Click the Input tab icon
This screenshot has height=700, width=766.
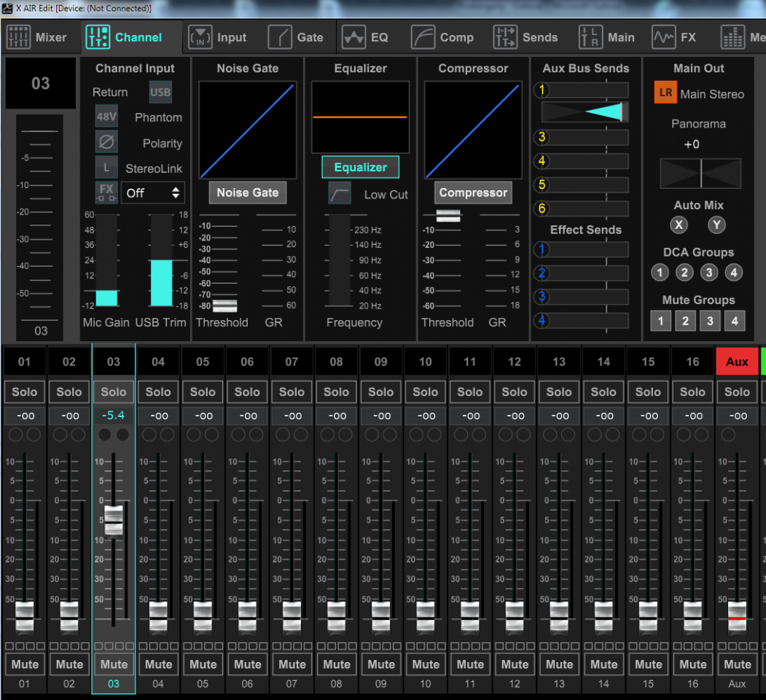[x=200, y=37]
